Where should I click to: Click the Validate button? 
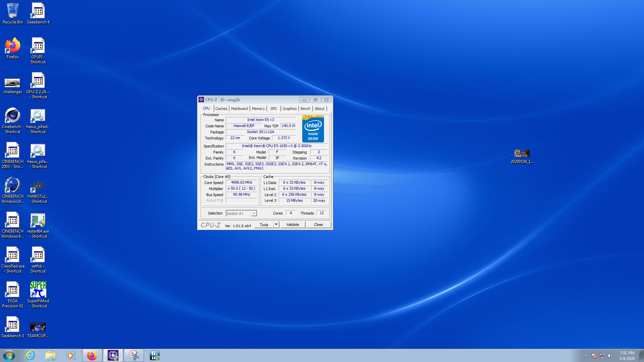pyautogui.click(x=292, y=225)
